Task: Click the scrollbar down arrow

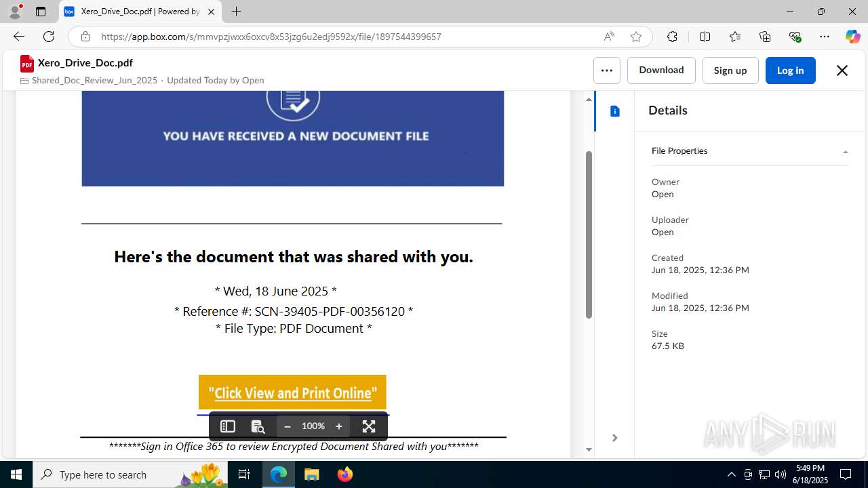Action: tap(589, 449)
